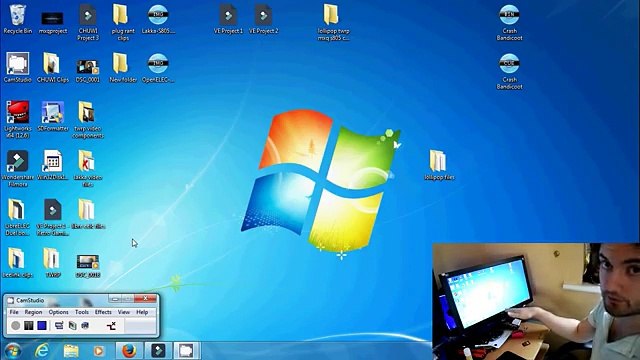Select the OpenELEC IMG file icon

tap(158, 67)
